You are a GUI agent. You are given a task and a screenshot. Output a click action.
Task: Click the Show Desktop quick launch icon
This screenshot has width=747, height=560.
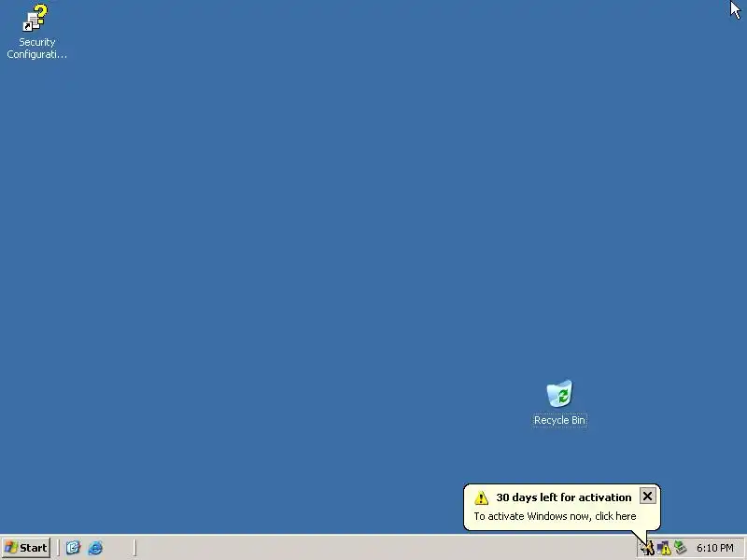pos(74,548)
